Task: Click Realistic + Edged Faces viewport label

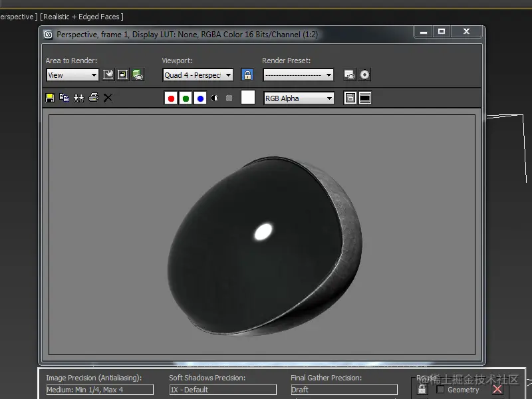Action: (82, 17)
